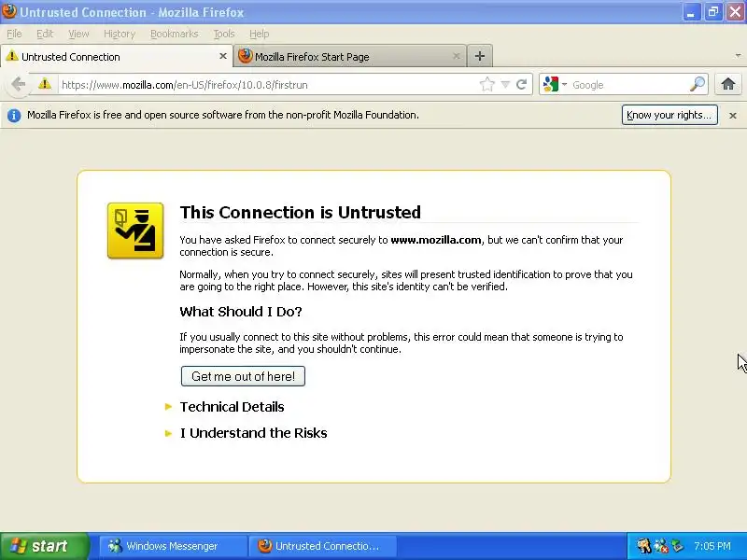Open the View menu

pos(78,34)
